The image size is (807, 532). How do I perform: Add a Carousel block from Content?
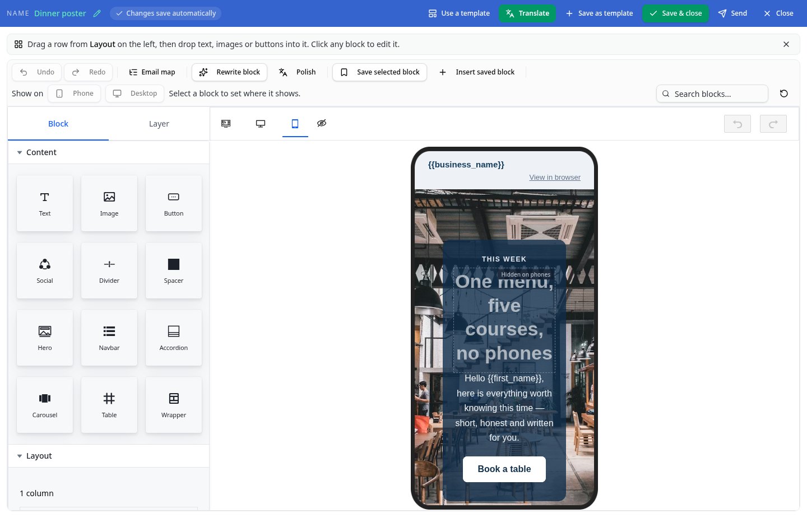[x=45, y=405]
